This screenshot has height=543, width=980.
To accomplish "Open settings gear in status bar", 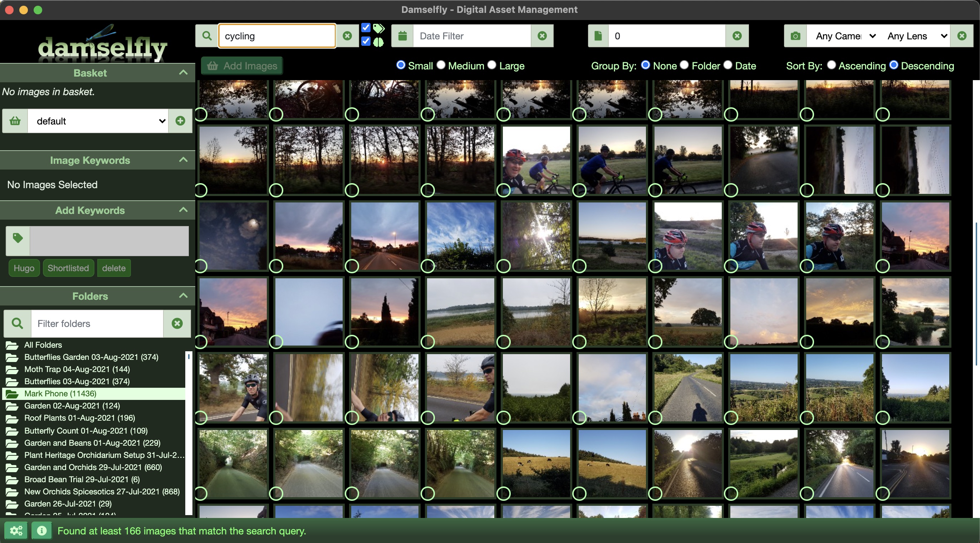I will click(x=16, y=530).
